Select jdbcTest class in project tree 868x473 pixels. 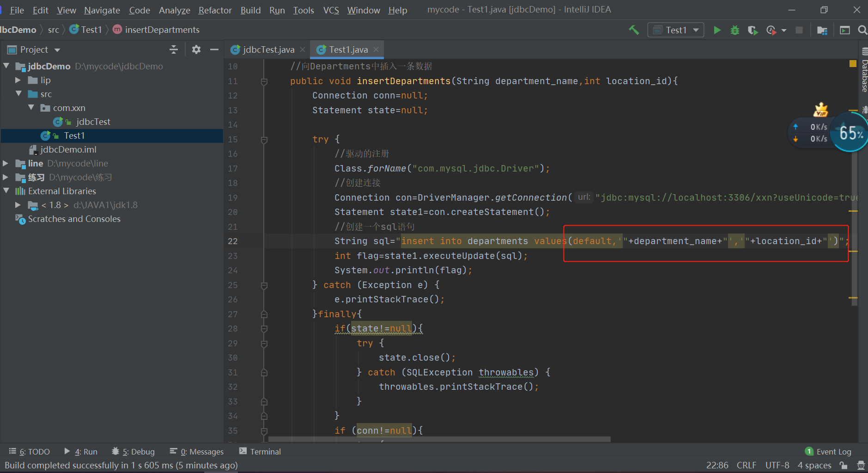pos(93,122)
